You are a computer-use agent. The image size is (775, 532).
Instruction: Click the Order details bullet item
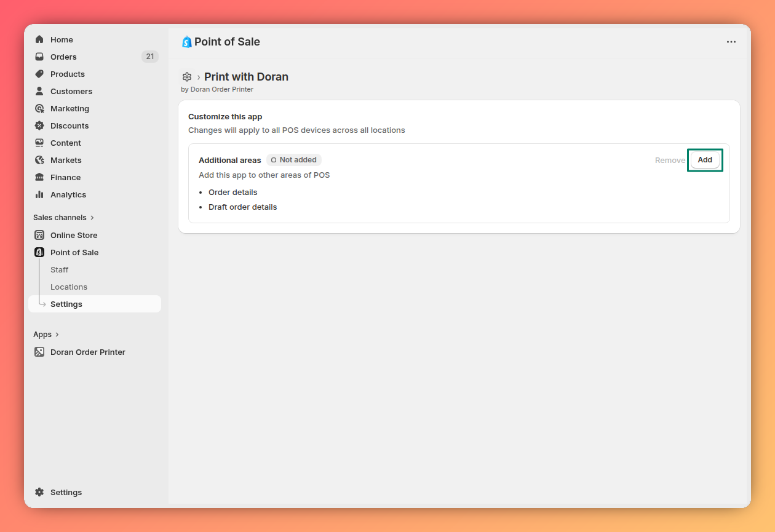[x=233, y=193]
